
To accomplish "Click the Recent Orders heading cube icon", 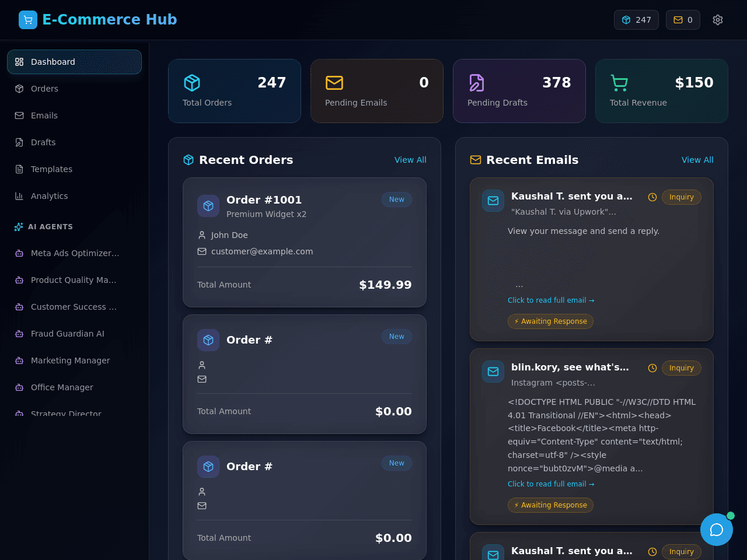I will tap(189, 160).
